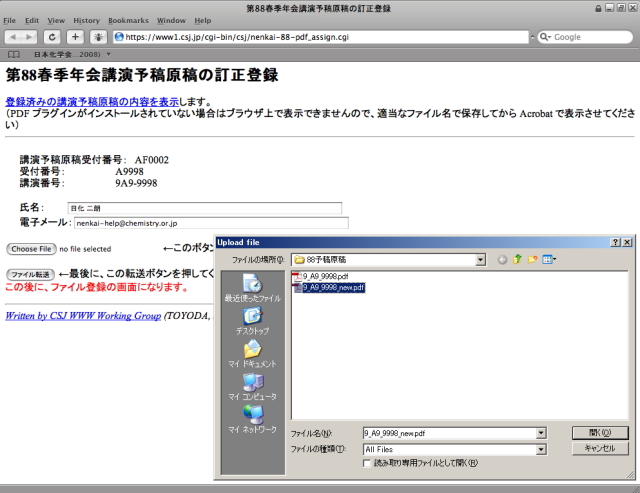
Task: Click the add bookmark plus button
Action: pos(75,37)
